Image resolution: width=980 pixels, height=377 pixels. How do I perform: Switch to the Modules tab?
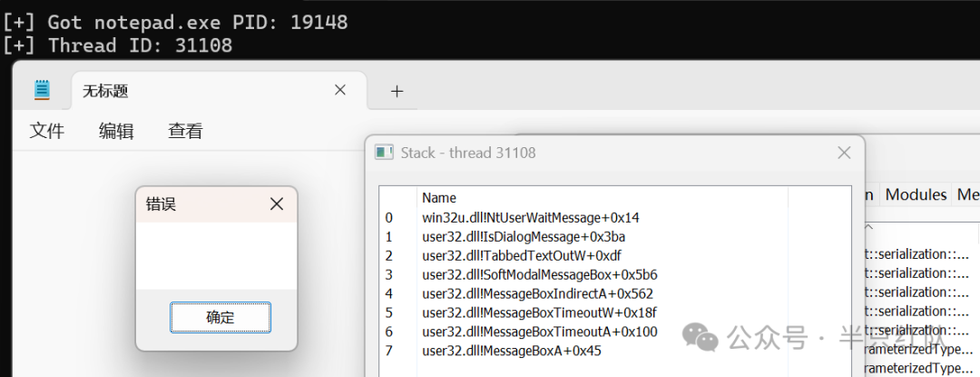coord(916,194)
